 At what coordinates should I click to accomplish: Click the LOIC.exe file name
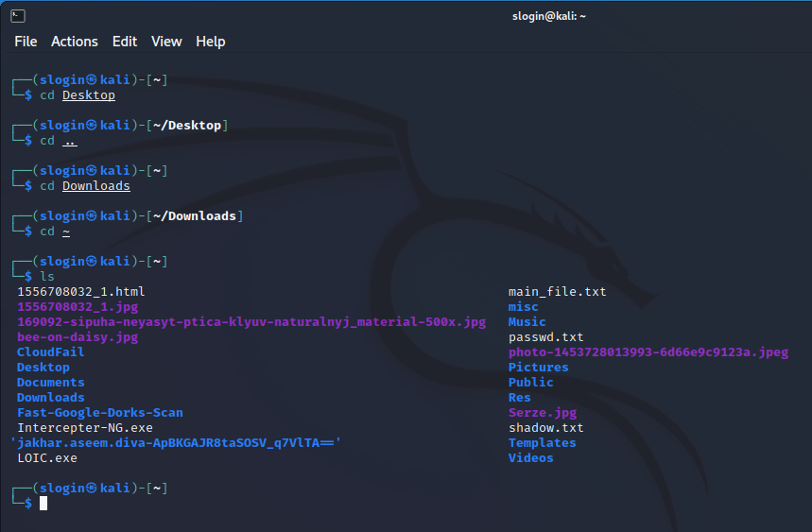(x=47, y=458)
